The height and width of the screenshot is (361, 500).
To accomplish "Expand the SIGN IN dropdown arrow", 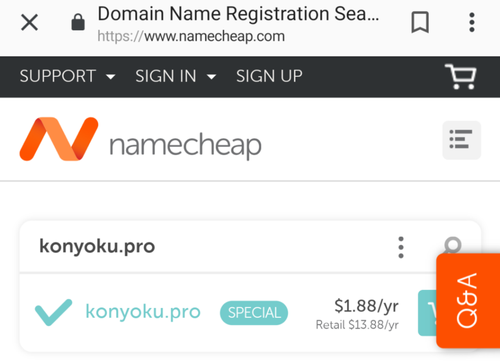I will coord(211,77).
